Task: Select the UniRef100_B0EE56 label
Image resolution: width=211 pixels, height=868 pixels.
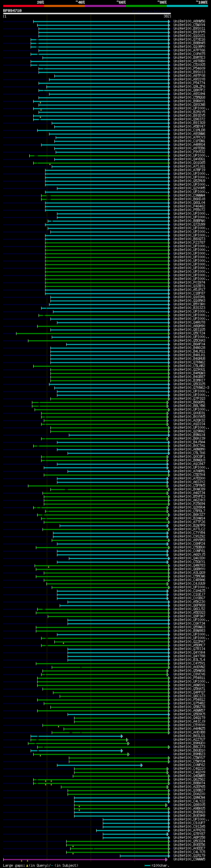Action: tap(189, 845)
